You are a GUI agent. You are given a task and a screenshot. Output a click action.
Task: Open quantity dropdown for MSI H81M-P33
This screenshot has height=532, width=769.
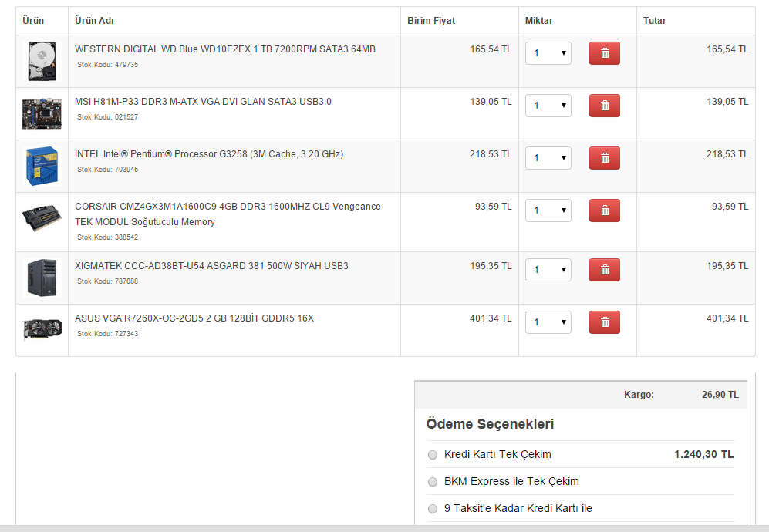coord(548,106)
